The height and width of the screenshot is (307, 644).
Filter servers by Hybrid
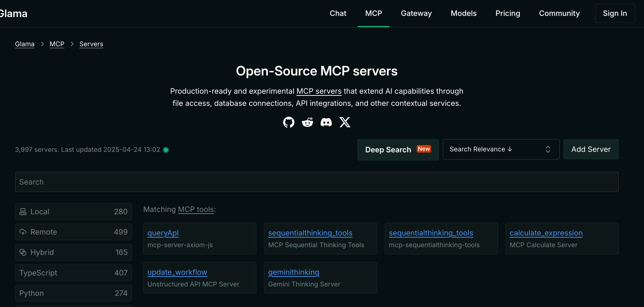[x=73, y=252]
